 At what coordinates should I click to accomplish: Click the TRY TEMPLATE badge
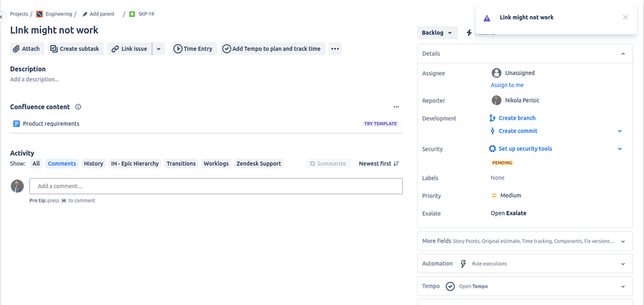point(381,124)
